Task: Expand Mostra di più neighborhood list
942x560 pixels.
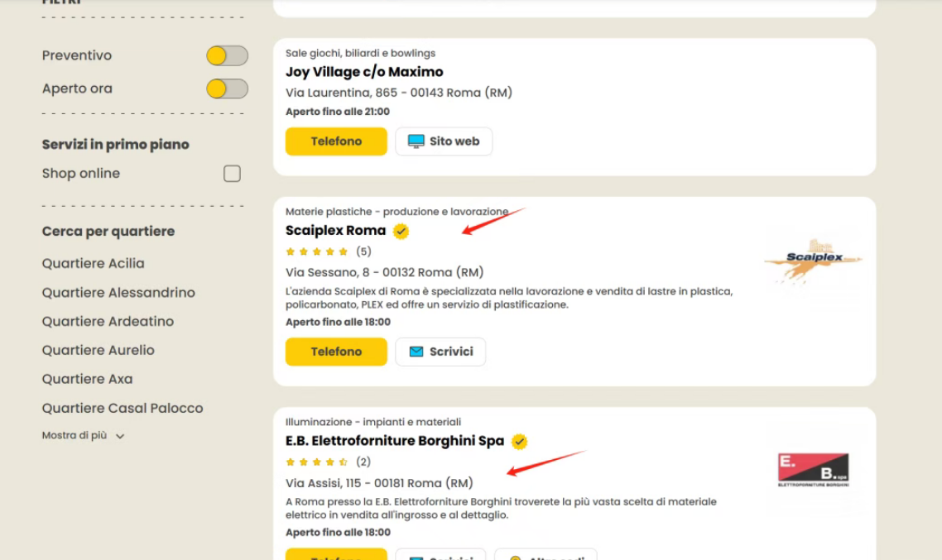Action: 83,436
